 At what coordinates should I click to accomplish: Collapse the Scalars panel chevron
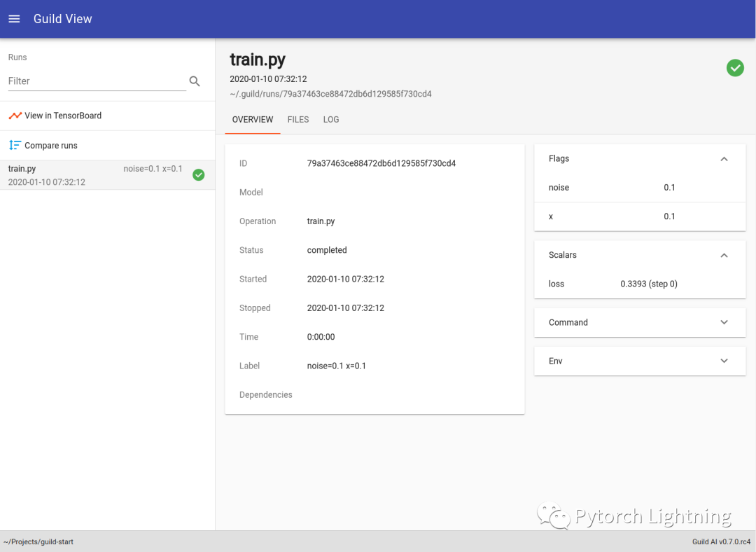tap(724, 255)
